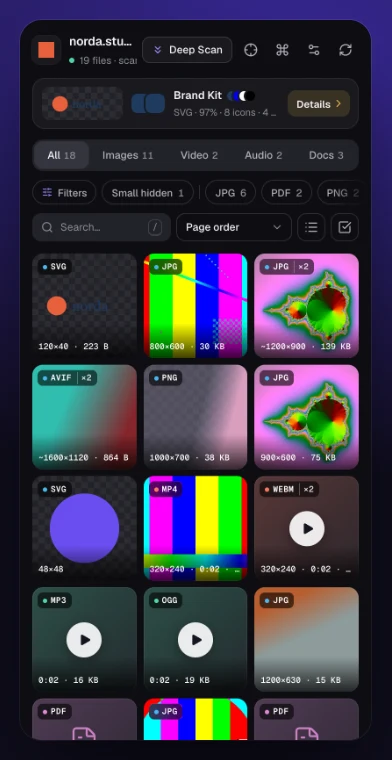Click the Brand Kit color palette swatches
392x760 pixels.
coord(241,96)
